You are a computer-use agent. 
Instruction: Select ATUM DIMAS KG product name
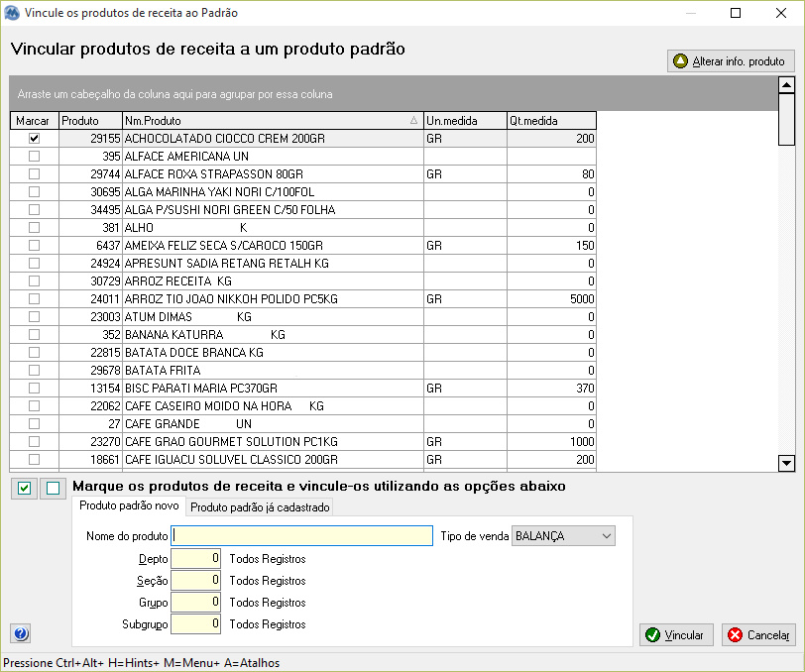coord(188,317)
